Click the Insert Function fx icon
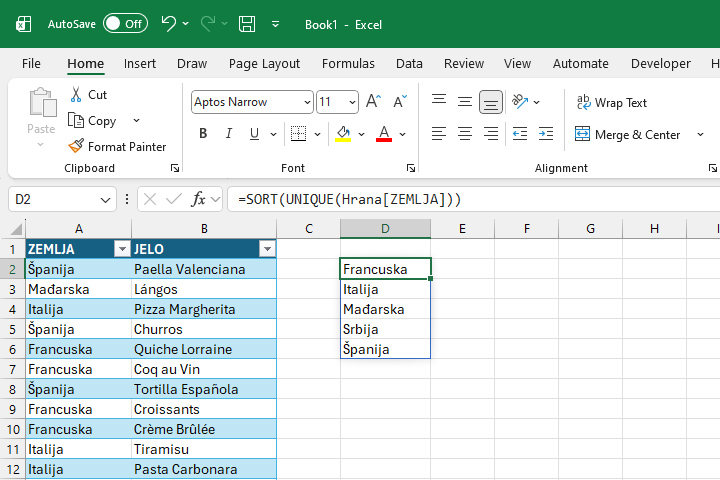The width and height of the screenshot is (720, 480). [199, 199]
